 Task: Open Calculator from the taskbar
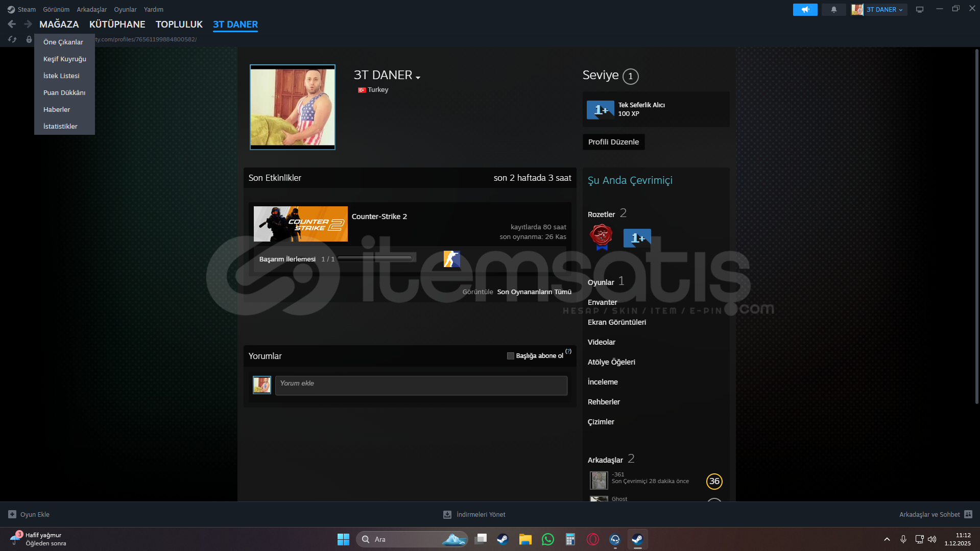570,539
